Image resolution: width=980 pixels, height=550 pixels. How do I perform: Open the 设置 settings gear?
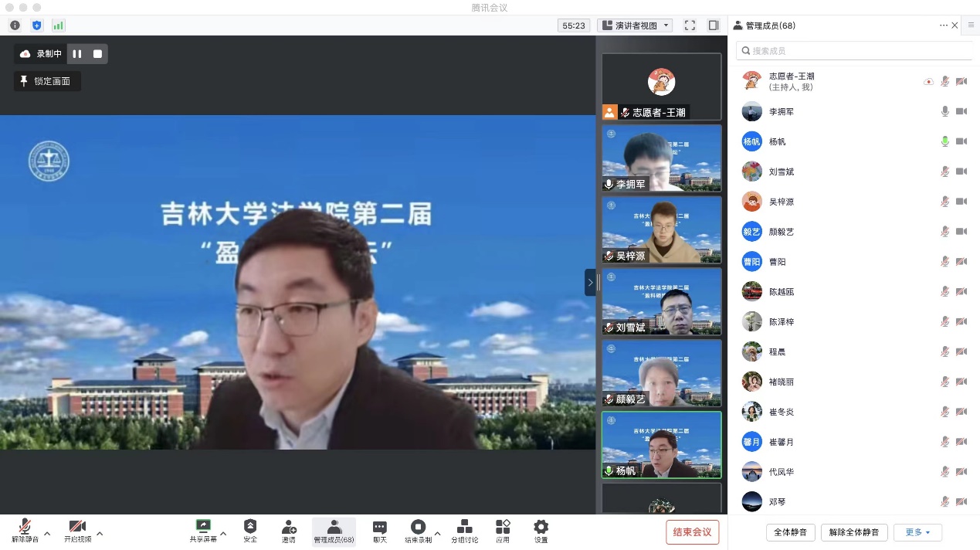[541, 531]
